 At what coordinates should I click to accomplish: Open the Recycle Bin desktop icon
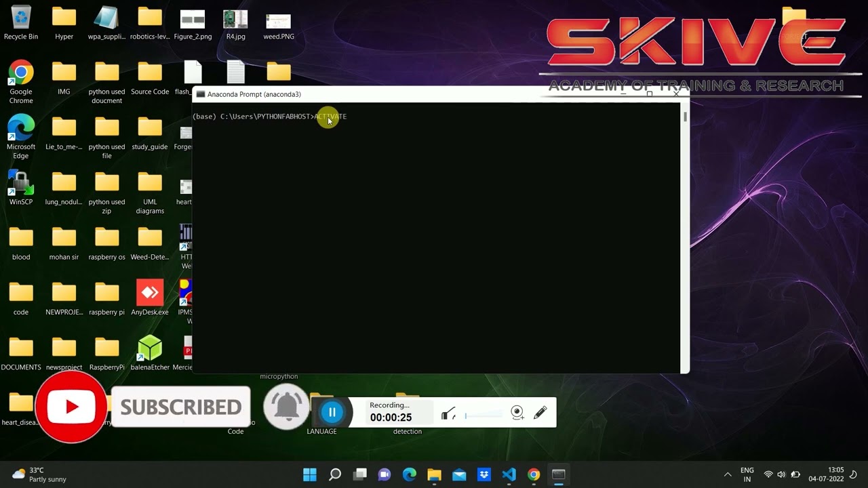click(x=21, y=23)
